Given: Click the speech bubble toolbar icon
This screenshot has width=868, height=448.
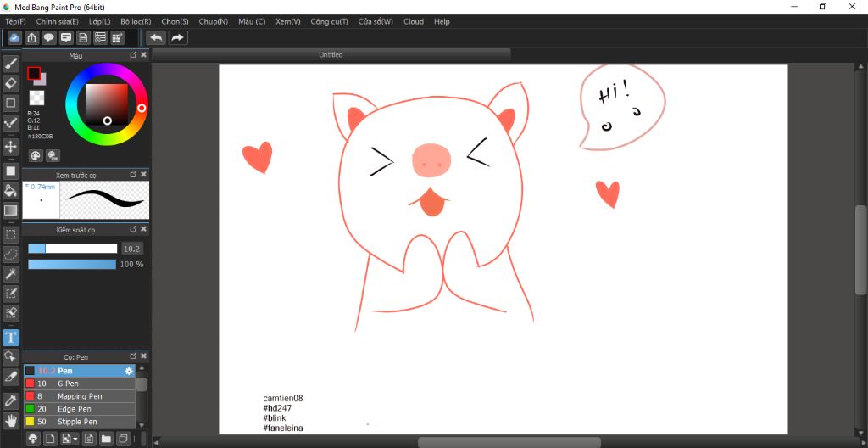Looking at the screenshot, I should tap(49, 37).
